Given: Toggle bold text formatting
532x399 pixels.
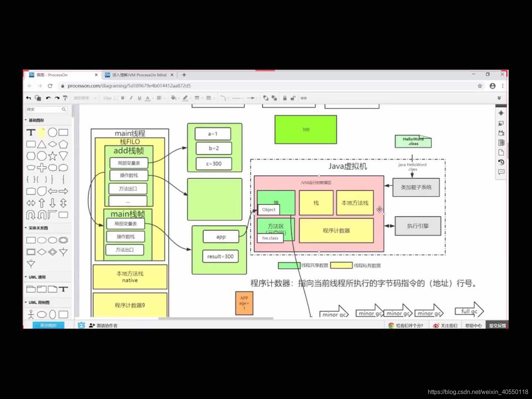Looking at the screenshot, I should [123, 98].
